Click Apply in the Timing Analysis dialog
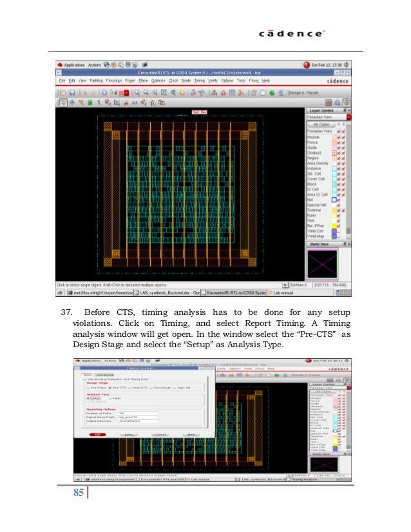 (129, 434)
